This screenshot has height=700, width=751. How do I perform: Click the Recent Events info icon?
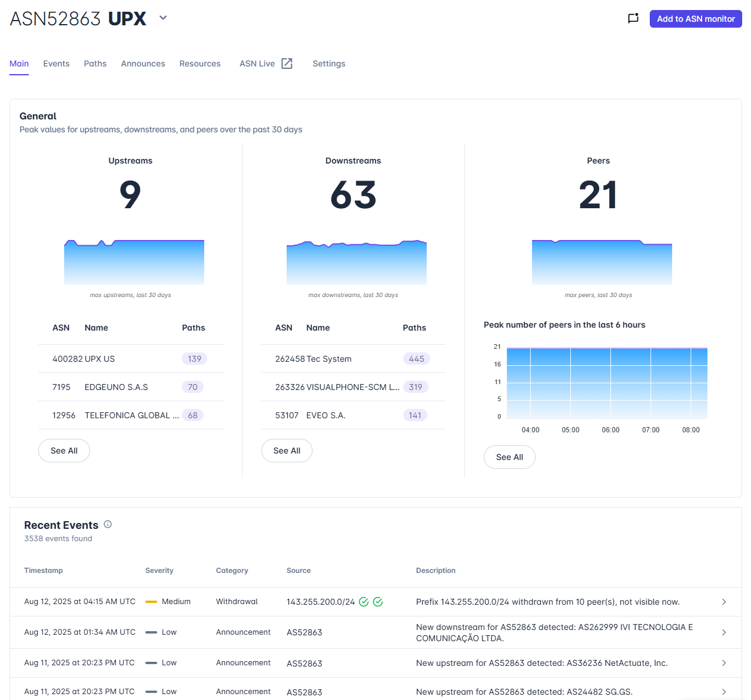(x=108, y=524)
